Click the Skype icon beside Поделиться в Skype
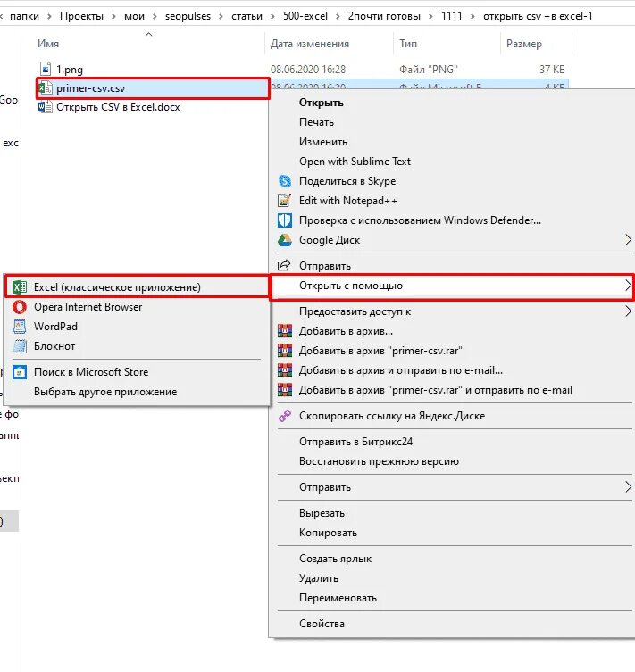 [x=285, y=181]
